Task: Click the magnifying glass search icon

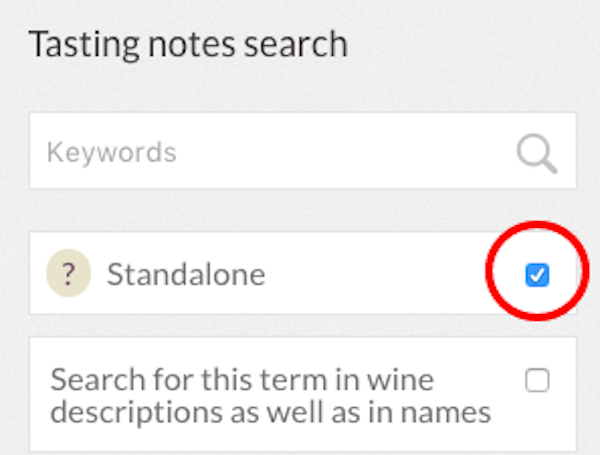Action: [x=536, y=152]
